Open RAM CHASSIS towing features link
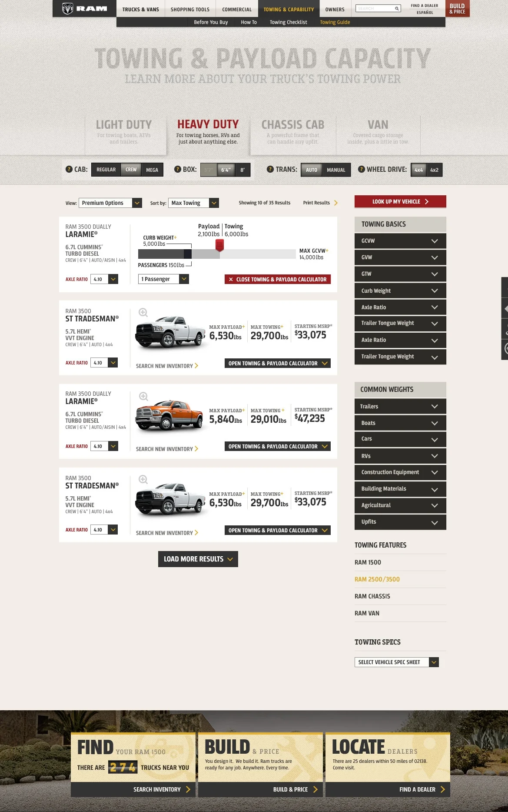 pyautogui.click(x=372, y=596)
